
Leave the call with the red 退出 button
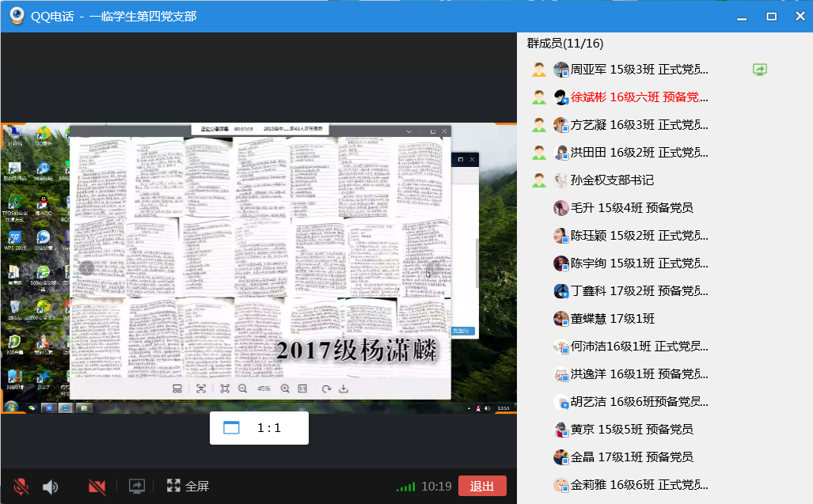point(482,486)
